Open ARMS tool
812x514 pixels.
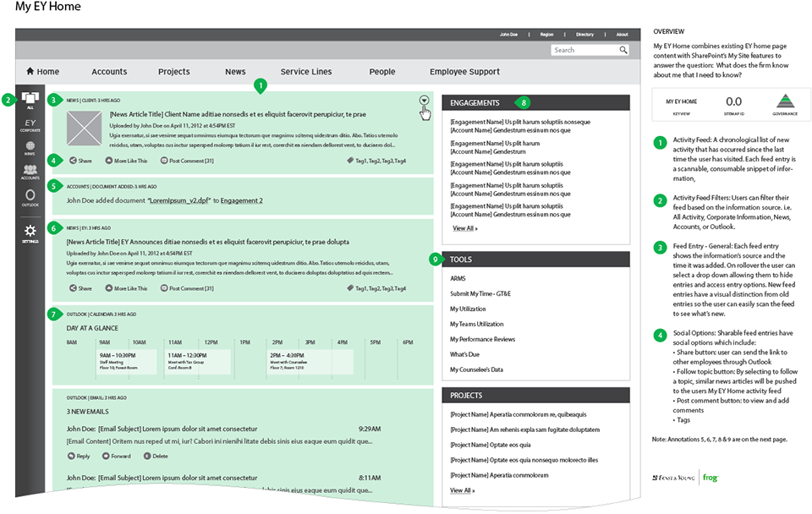[x=458, y=278]
